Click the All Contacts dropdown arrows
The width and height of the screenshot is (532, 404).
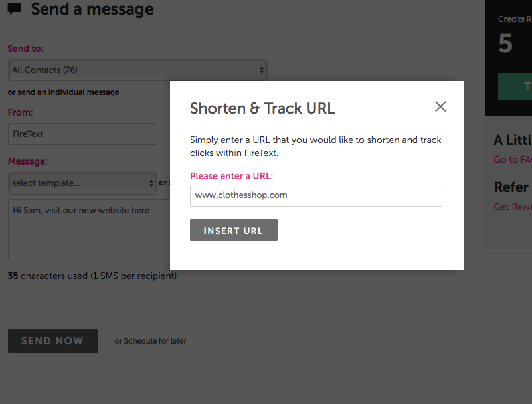click(261, 70)
